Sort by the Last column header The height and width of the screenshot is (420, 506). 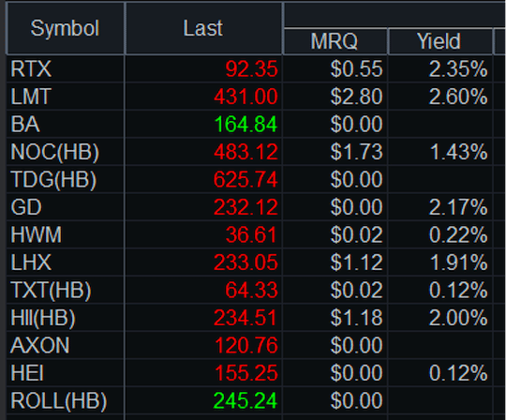(x=203, y=28)
